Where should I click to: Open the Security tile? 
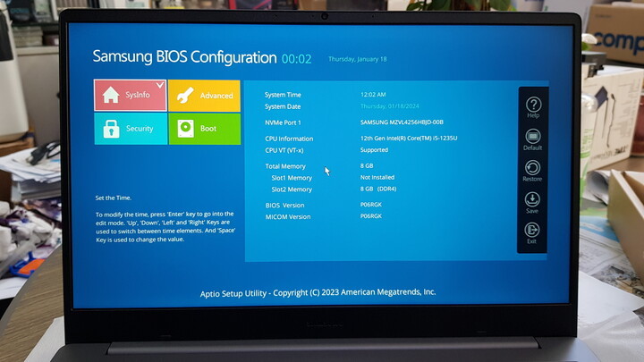131,129
